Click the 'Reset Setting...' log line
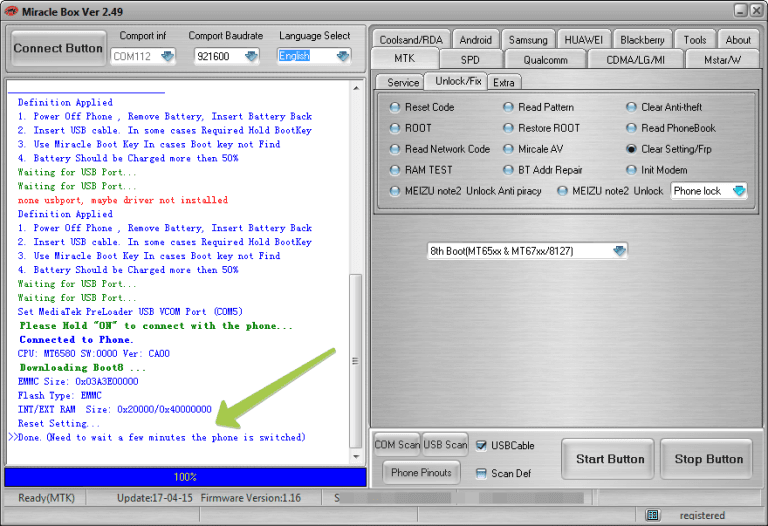 click(59, 423)
